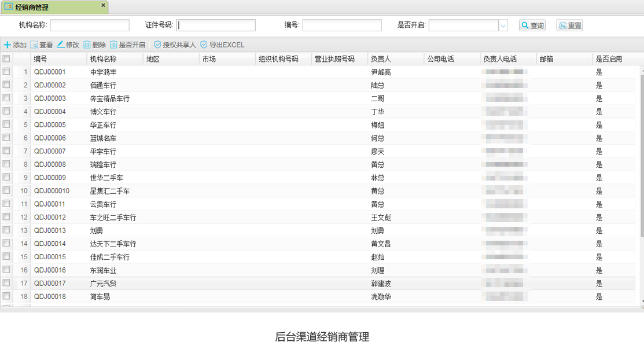
Task: Focus the 机构名称 input field
Action: (90, 25)
